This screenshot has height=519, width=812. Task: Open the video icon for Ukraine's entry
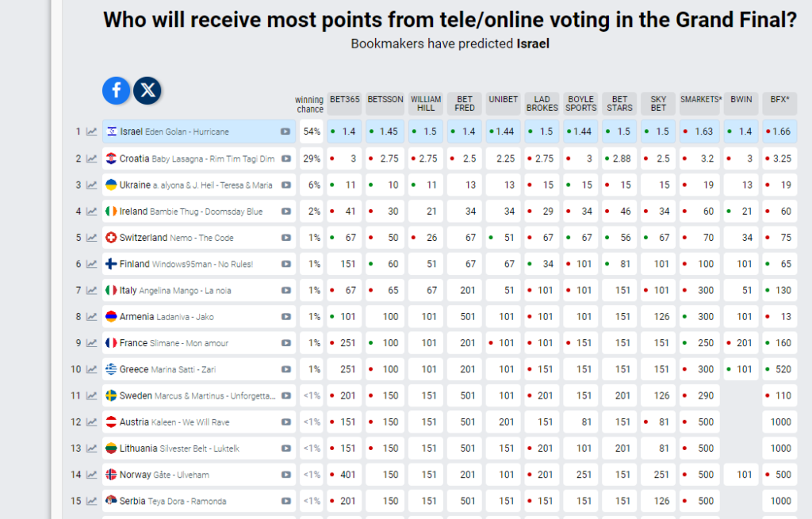pos(285,185)
